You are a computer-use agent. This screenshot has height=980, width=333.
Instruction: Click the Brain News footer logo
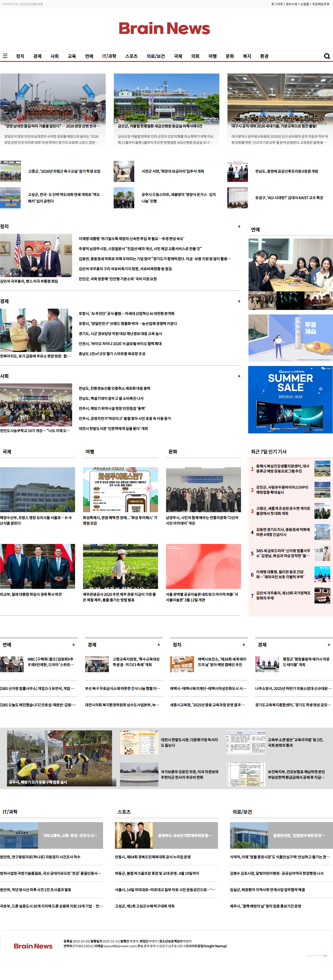tap(33, 946)
